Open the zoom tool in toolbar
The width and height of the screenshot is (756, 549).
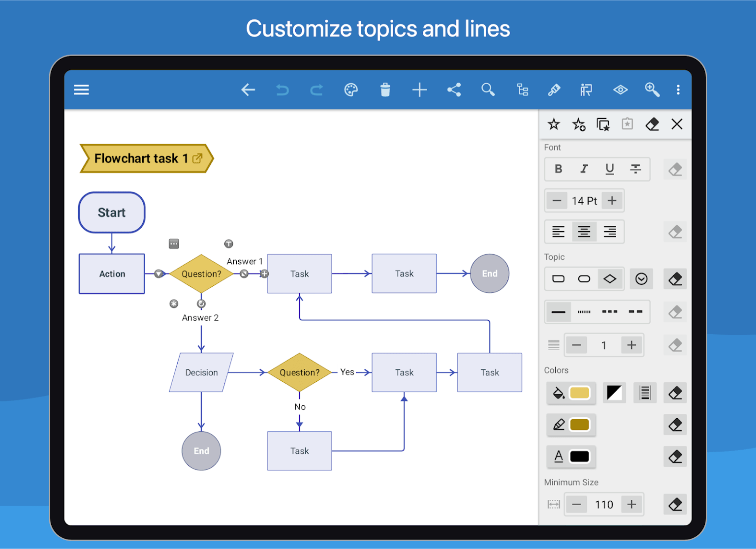click(x=652, y=90)
